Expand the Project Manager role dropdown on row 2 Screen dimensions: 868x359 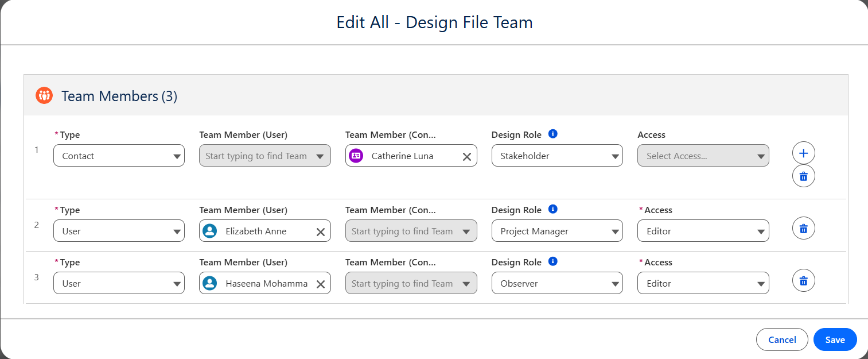556,231
